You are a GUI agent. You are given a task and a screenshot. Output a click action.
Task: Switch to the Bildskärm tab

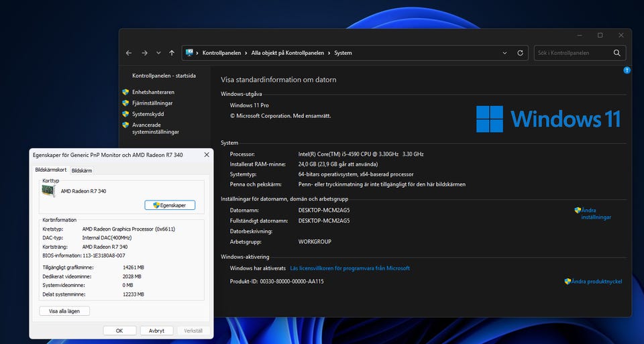[x=82, y=171]
